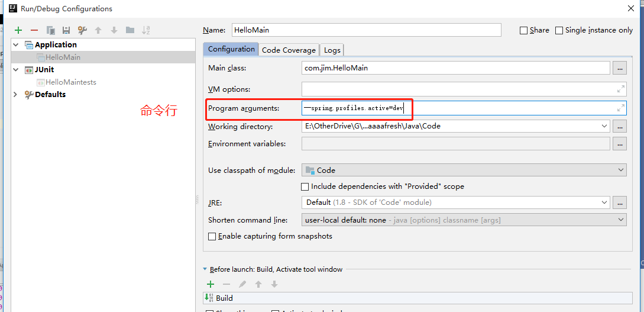644x312 pixels.
Task: Click into the VM options field
Action: [x=455, y=89]
